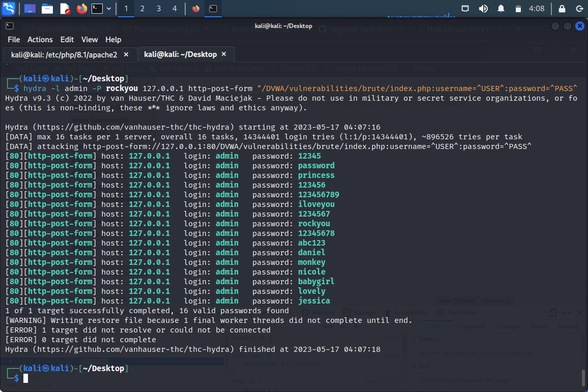Click the found password '1234567'
588x392 pixels.
(314, 214)
